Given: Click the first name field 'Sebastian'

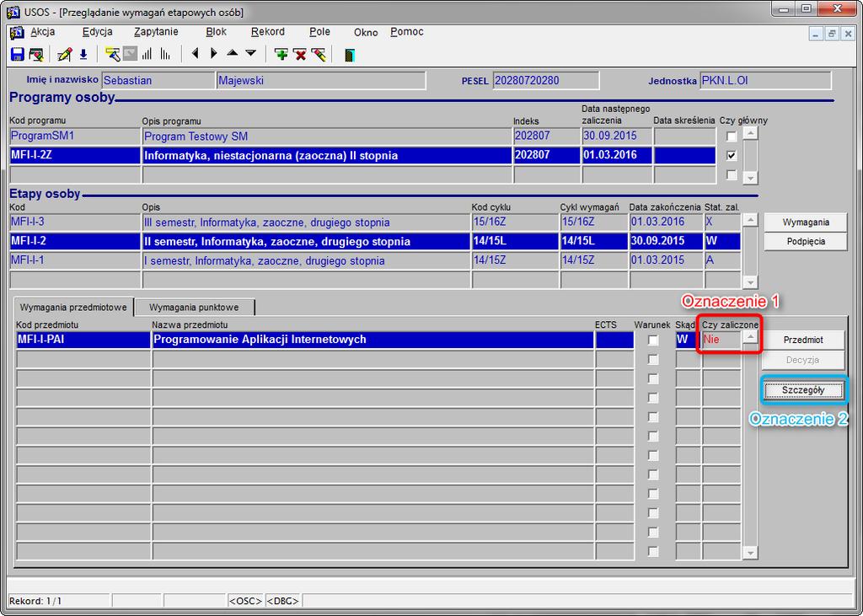Looking at the screenshot, I should pyautogui.click(x=158, y=80).
